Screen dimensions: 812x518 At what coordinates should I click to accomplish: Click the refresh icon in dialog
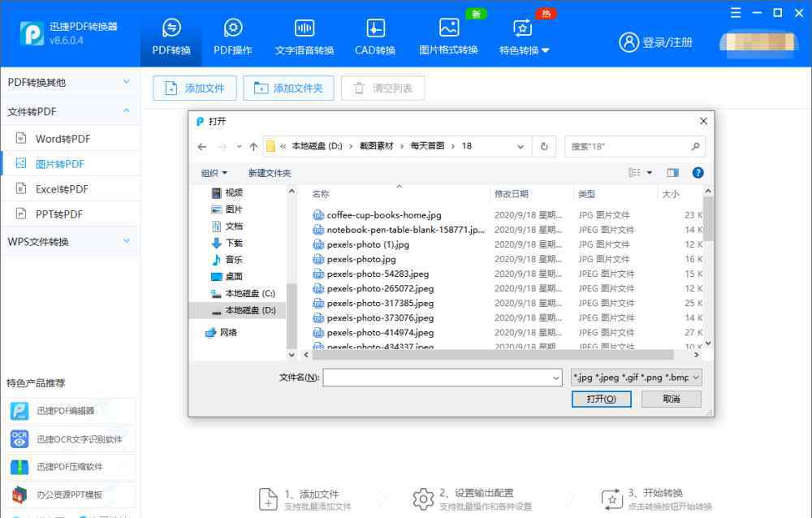pos(544,147)
